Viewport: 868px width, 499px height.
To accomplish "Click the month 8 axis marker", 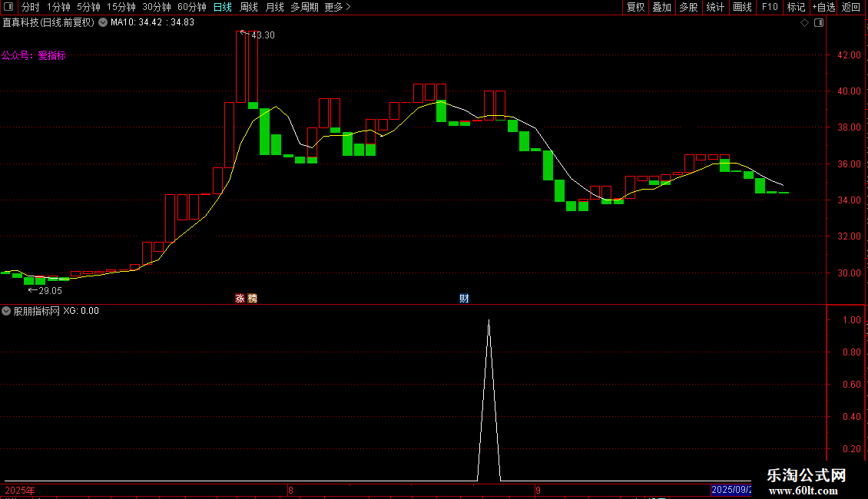I will [x=290, y=490].
